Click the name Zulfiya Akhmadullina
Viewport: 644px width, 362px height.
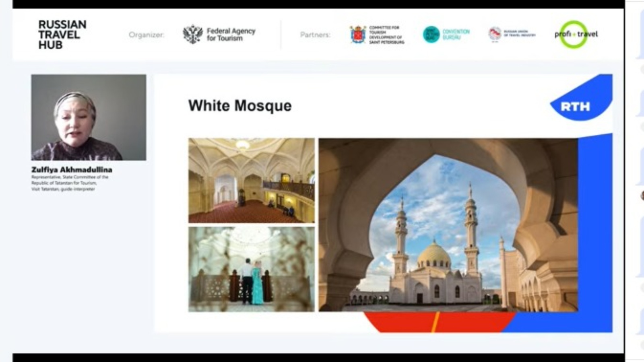[x=72, y=170]
